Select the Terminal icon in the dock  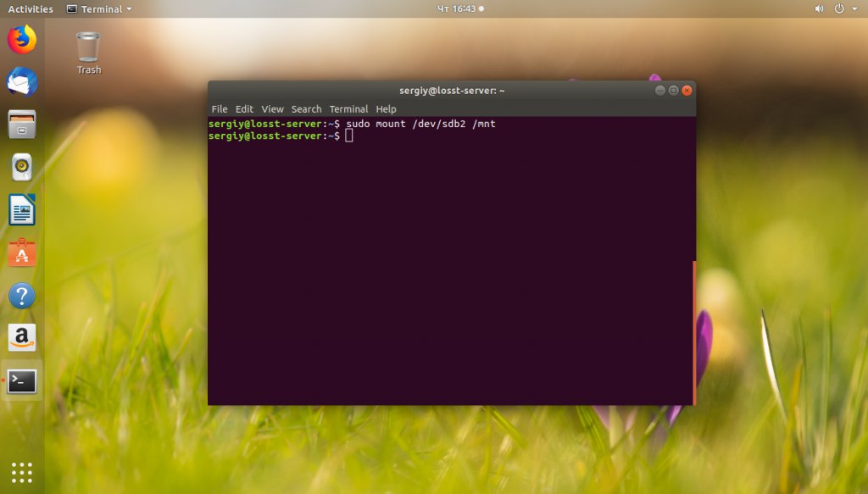[21, 380]
